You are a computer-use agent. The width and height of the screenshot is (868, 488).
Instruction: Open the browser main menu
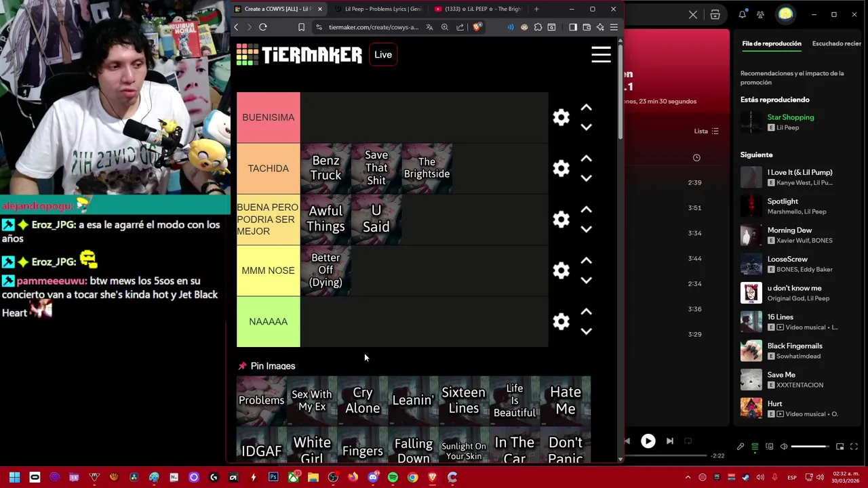point(614,27)
